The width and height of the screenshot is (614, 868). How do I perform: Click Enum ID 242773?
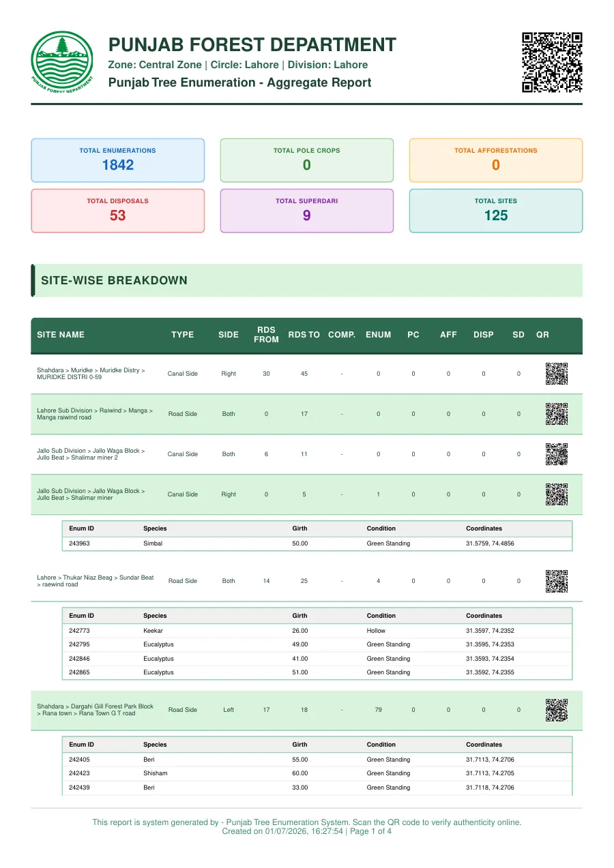[80, 631]
